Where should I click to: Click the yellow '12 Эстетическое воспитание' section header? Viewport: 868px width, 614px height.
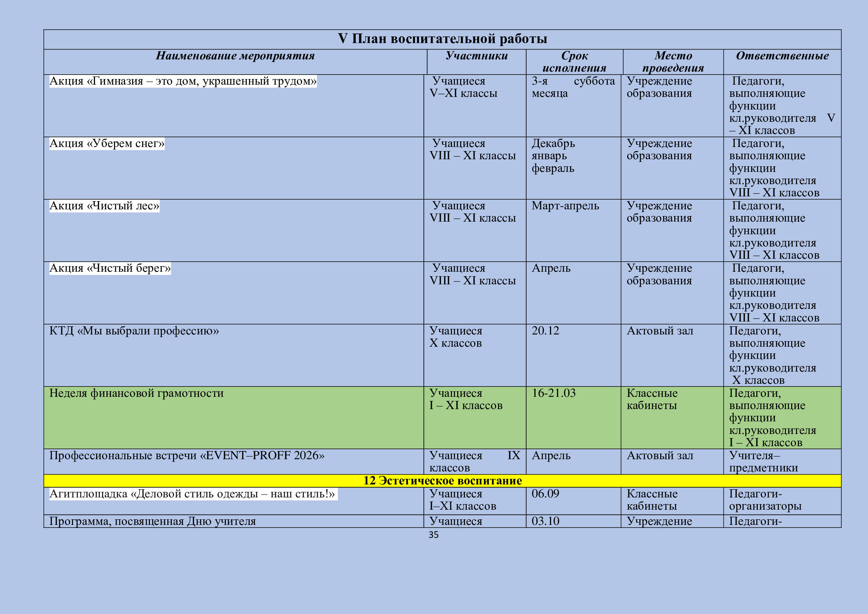(442, 481)
